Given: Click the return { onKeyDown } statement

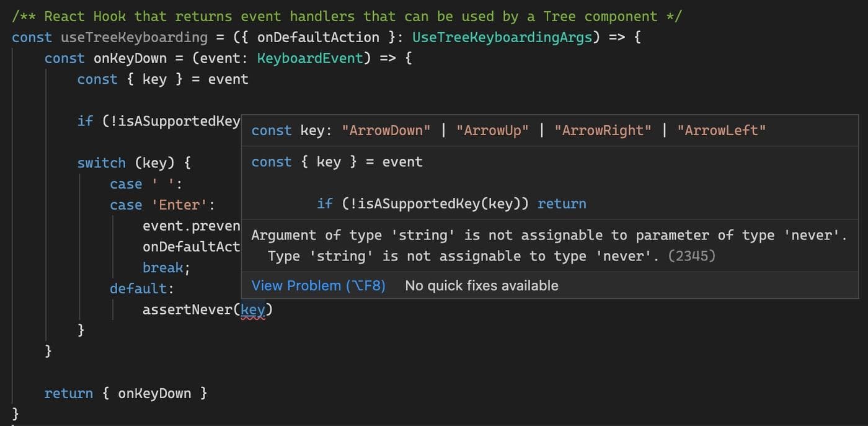Looking at the screenshot, I should pyautogui.click(x=125, y=393).
